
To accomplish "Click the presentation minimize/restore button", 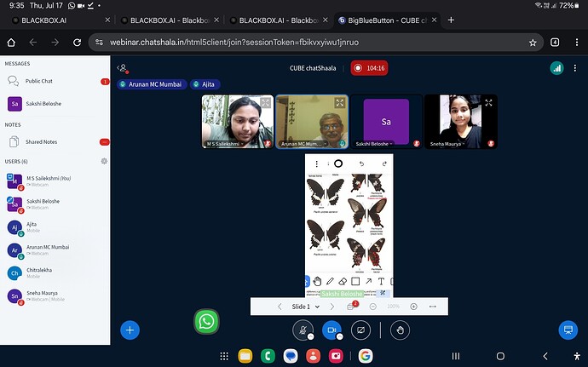I will tap(568, 330).
